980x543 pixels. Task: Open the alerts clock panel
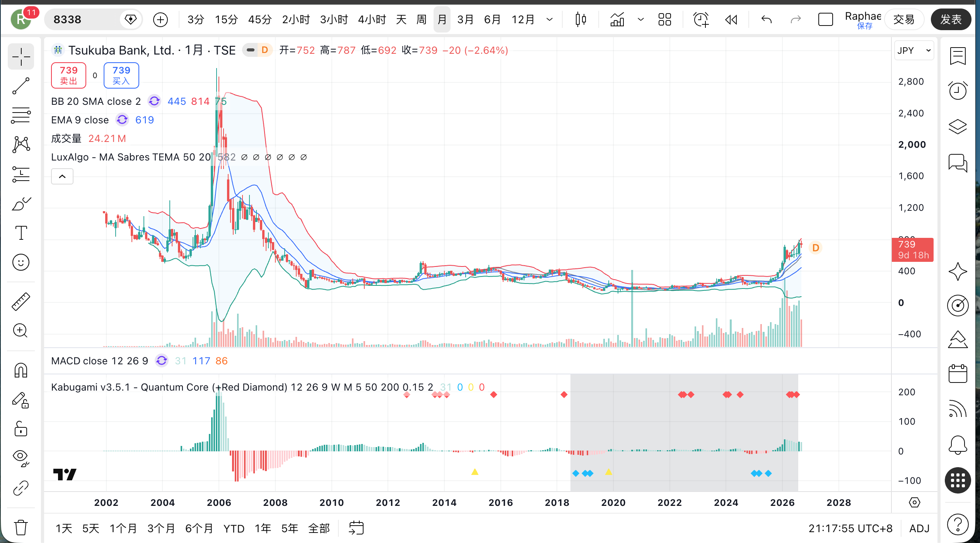click(x=958, y=90)
